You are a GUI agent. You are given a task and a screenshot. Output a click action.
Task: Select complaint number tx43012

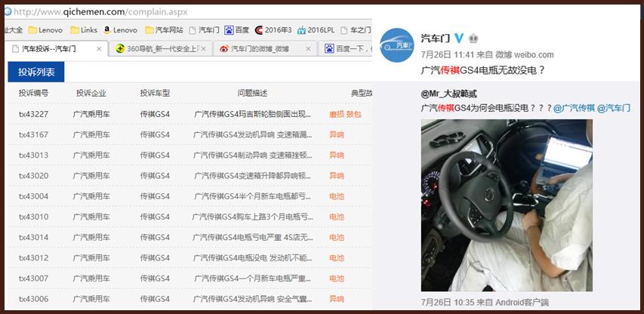33,258
